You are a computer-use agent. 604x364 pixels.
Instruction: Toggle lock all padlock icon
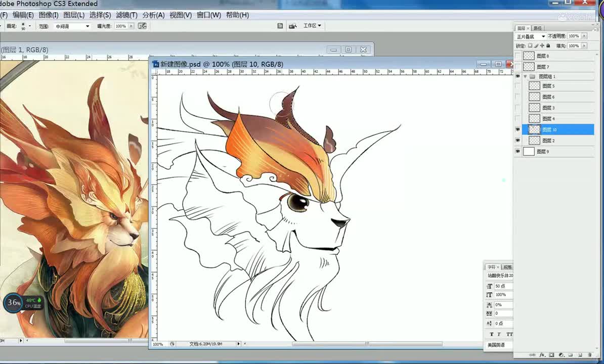[548, 46]
